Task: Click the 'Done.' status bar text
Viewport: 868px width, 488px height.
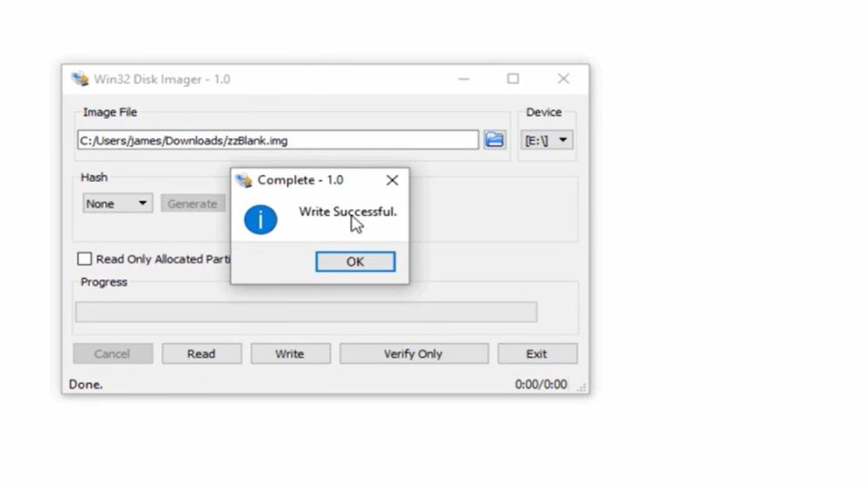Action: [x=86, y=384]
